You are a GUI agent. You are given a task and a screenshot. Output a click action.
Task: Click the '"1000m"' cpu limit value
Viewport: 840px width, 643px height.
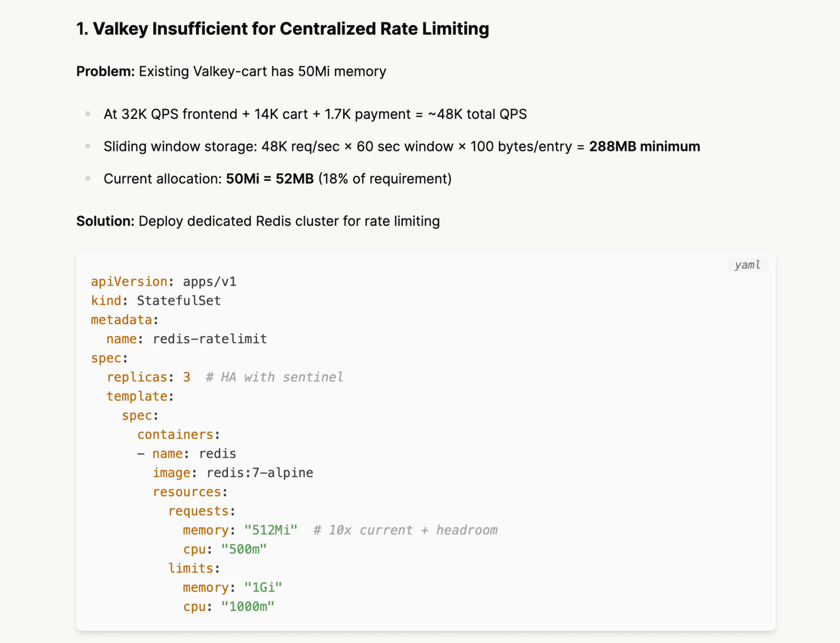248,607
